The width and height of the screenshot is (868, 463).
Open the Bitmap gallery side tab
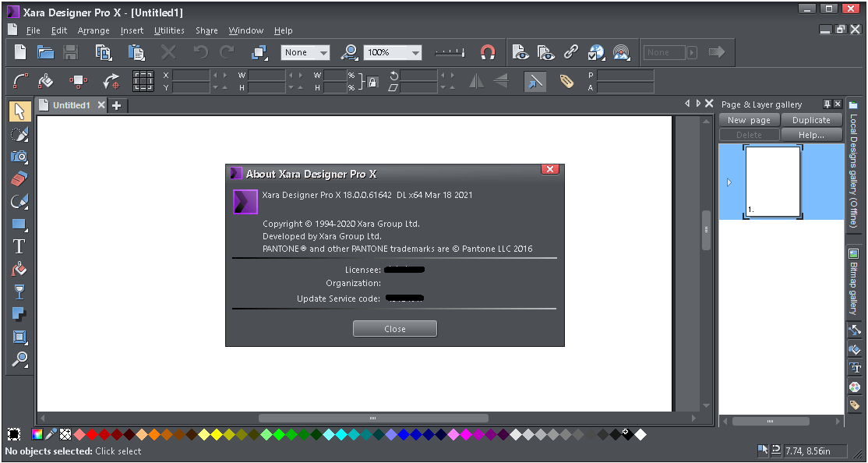coord(853,281)
